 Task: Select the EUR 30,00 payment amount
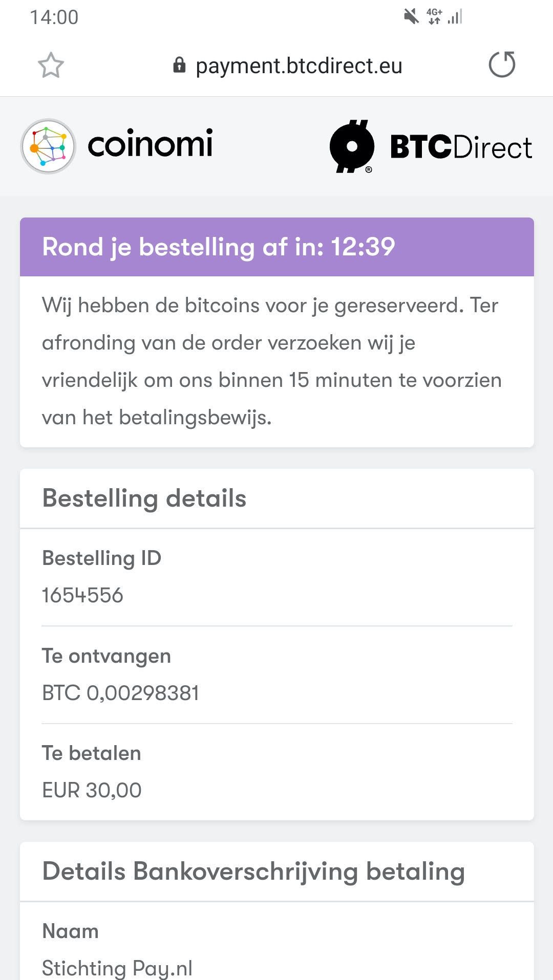(x=92, y=790)
